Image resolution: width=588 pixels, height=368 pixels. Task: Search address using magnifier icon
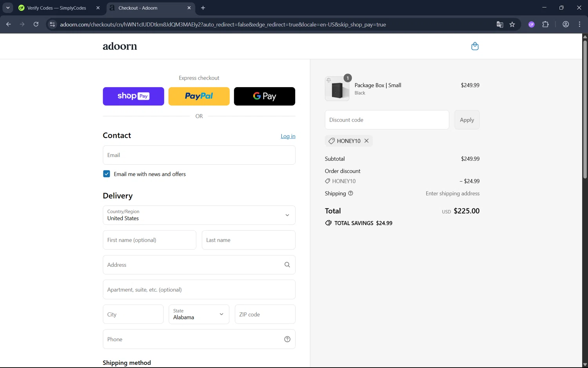point(287,265)
